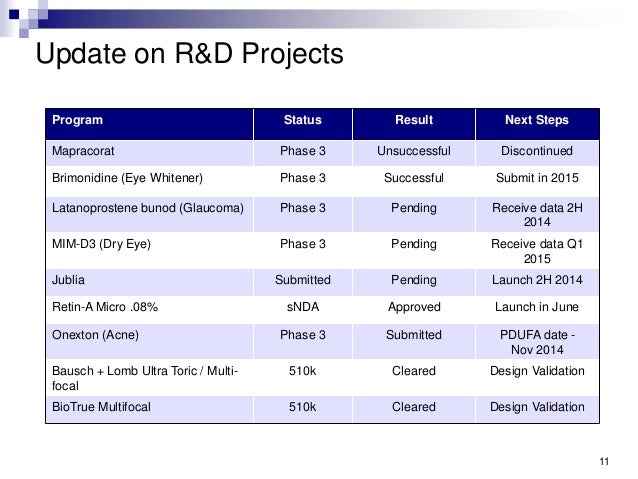Click 'Receive data 2H 2014' cell
This screenshot has width=638, height=479.
click(x=537, y=215)
